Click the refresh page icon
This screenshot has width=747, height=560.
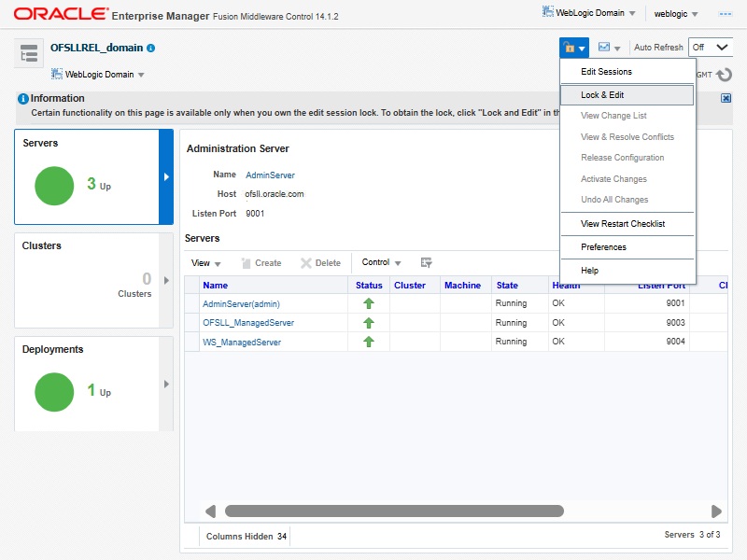[724, 75]
